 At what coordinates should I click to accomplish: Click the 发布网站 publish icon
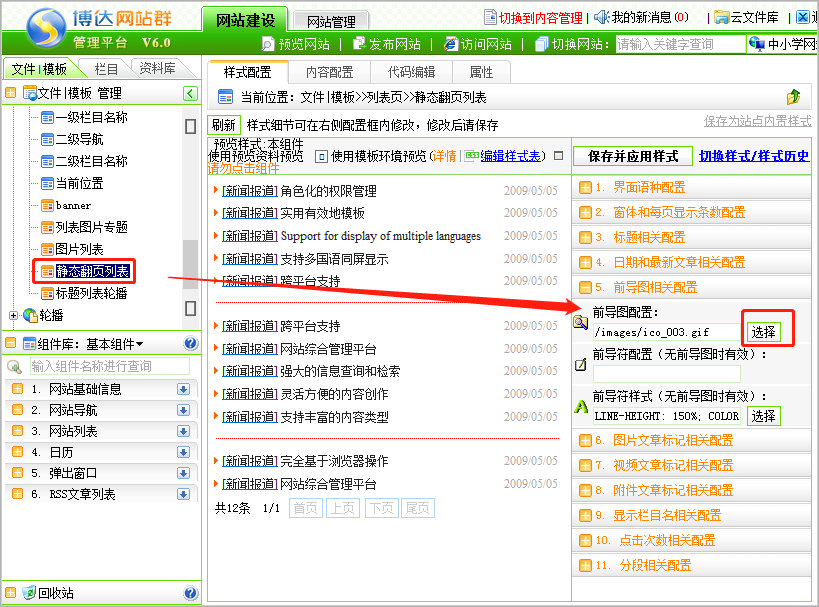coord(359,44)
